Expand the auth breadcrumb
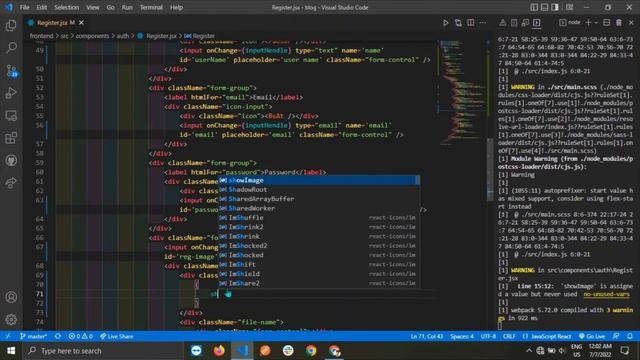The image size is (640, 360). [123, 36]
